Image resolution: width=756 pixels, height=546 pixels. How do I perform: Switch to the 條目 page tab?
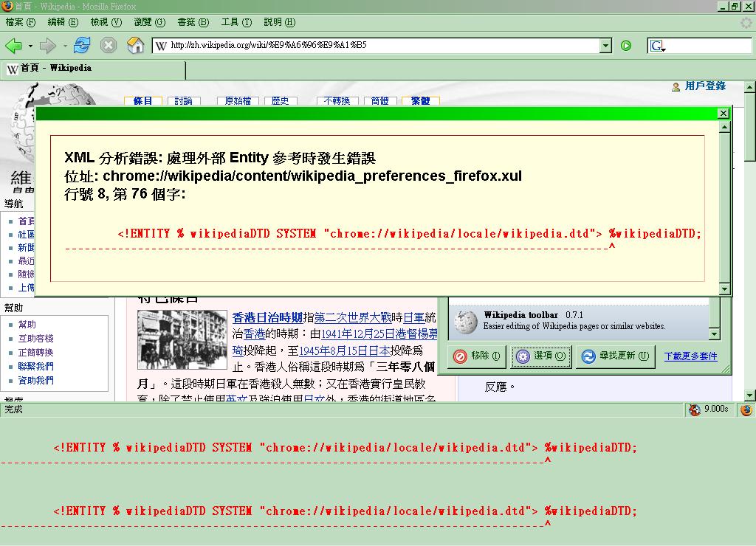142,101
